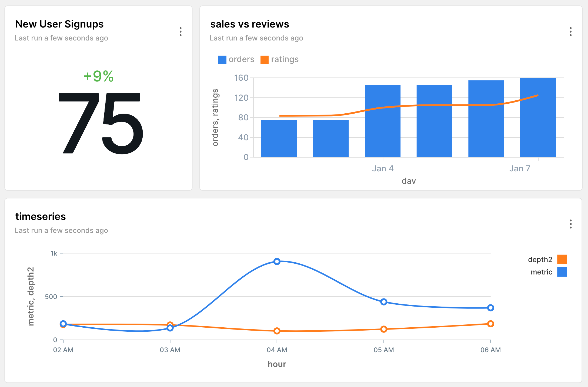
Task: Click the tallest orders bar for Jan 7
Action: pyautogui.click(x=538, y=127)
